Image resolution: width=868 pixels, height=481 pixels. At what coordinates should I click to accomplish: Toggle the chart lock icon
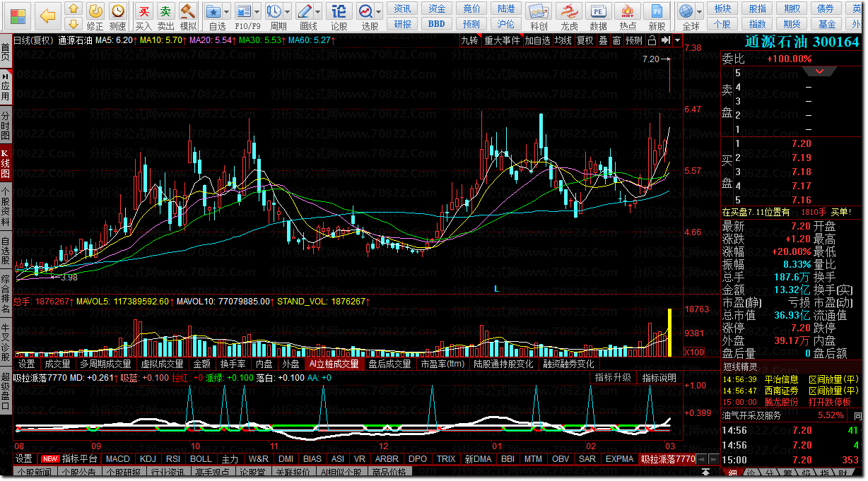coord(652,40)
